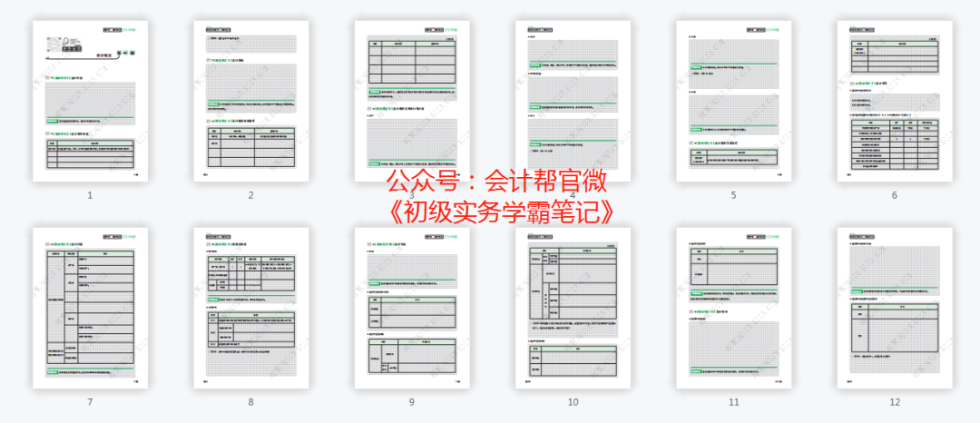Click page number label 5
This screenshot has height=423, width=980.
coord(734,195)
